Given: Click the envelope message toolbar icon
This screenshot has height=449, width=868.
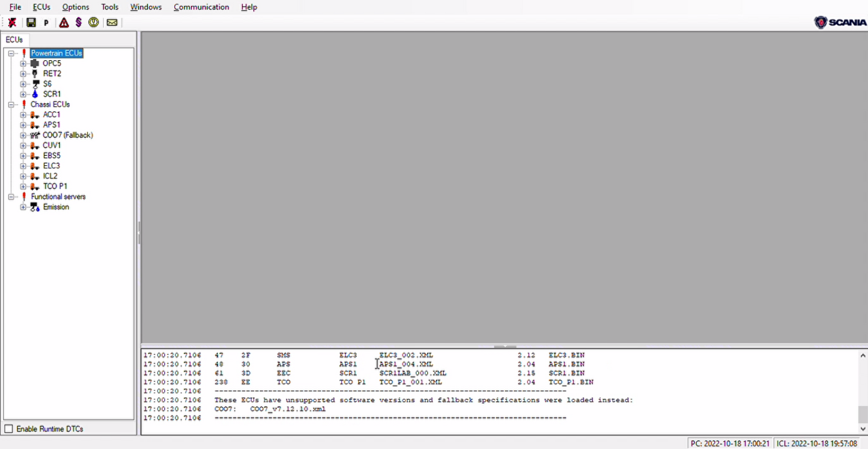Looking at the screenshot, I should pos(112,23).
